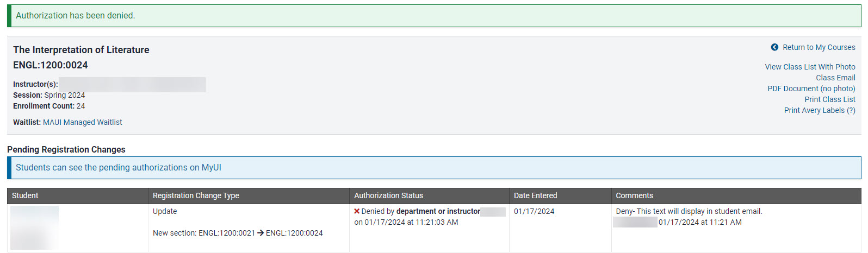Select the Print Class List link

830,99
